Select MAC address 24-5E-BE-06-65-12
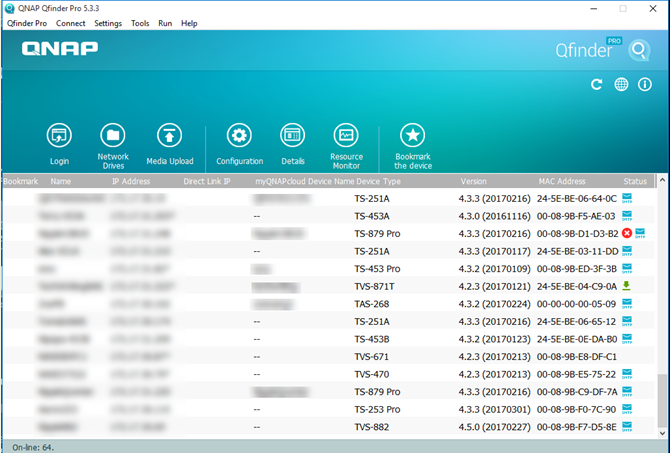670x454 pixels. pyautogui.click(x=576, y=321)
